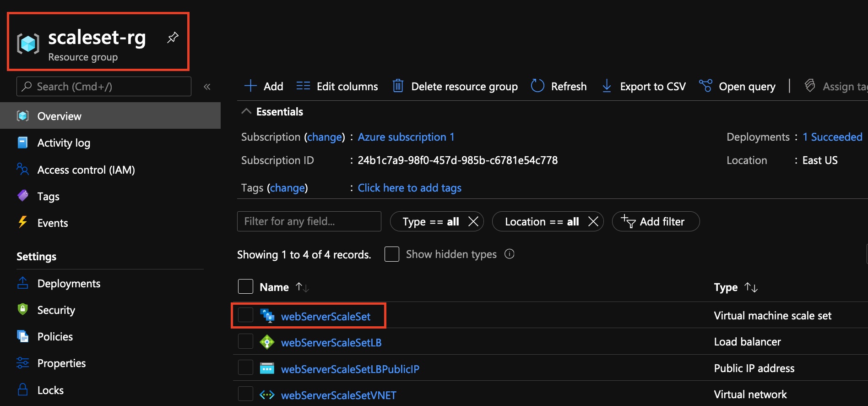
Task: Sort the table by Type column
Action: pos(736,287)
